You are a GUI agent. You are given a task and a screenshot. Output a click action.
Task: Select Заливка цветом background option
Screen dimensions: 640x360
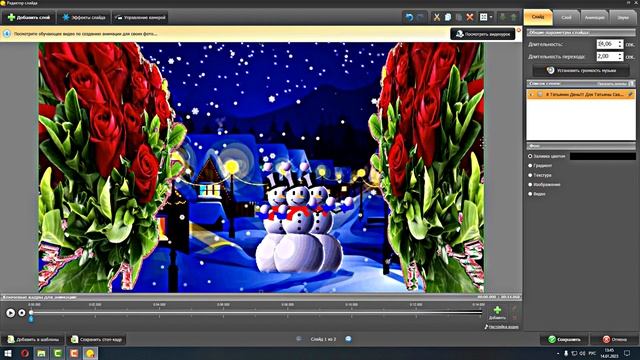[547, 156]
